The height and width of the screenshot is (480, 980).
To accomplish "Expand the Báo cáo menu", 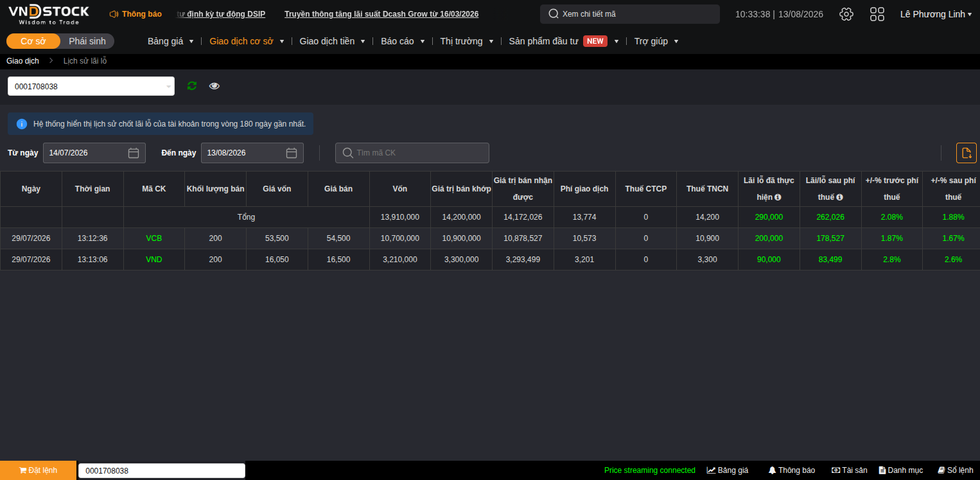I will pos(403,41).
